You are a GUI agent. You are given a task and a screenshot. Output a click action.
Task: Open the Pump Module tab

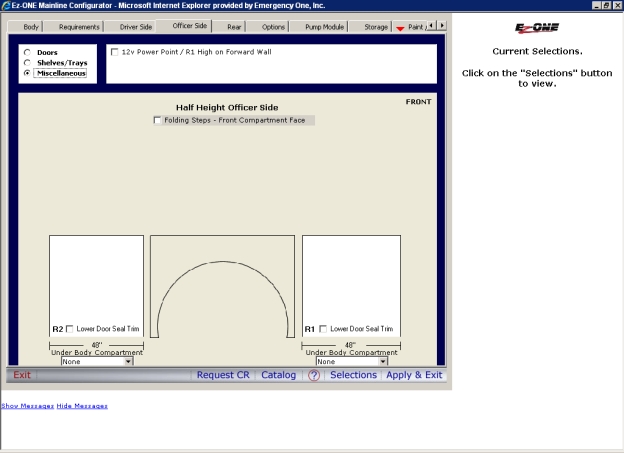click(x=324, y=27)
